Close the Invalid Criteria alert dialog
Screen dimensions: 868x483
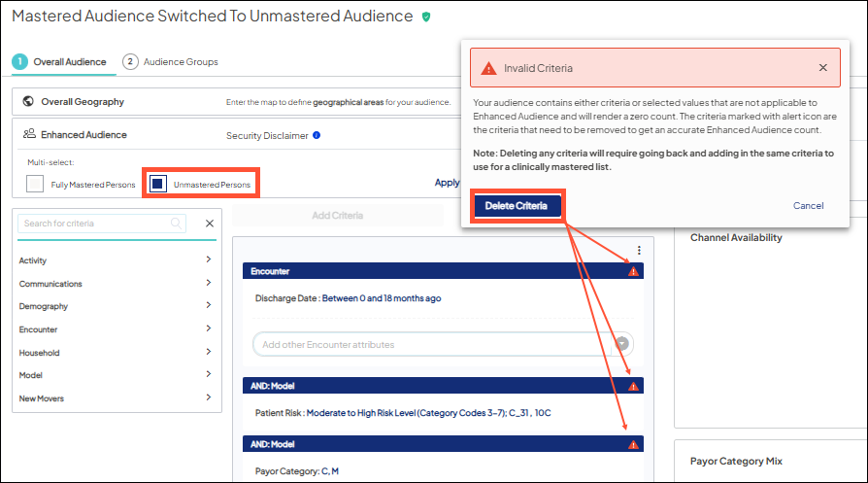point(822,68)
